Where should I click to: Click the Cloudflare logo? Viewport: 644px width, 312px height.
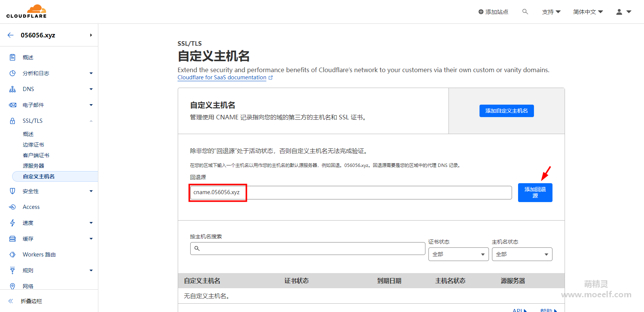pyautogui.click(x=26, y=11)
